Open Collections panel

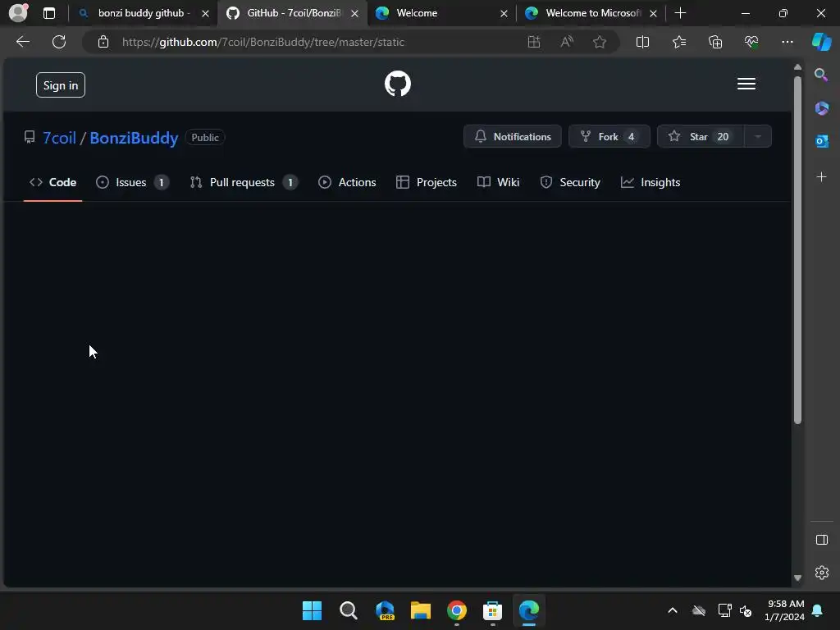[x=715, y=42]
